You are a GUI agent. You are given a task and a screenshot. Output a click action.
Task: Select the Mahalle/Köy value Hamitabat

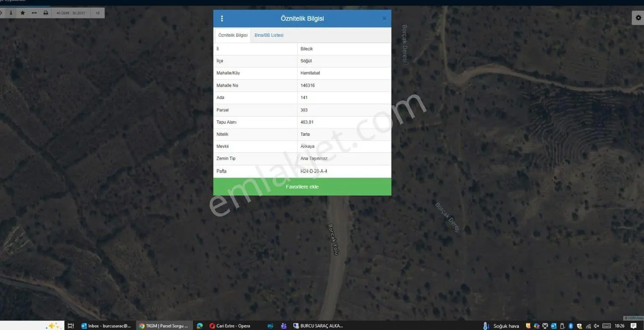[x=310, y=73]
